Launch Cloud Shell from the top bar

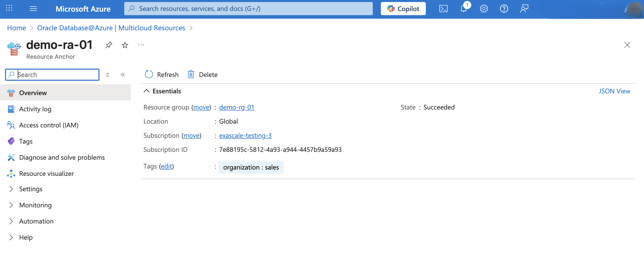(x=443, y=9)
